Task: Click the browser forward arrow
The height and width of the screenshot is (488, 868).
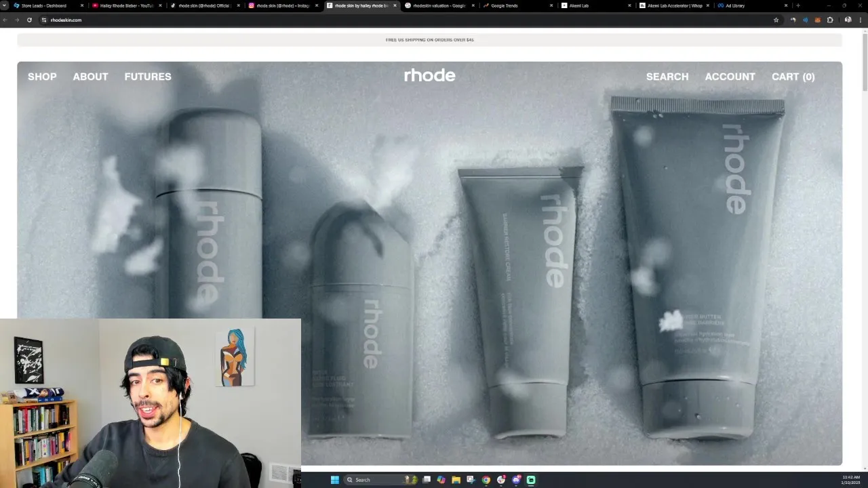Action: [x=17, y=20]
